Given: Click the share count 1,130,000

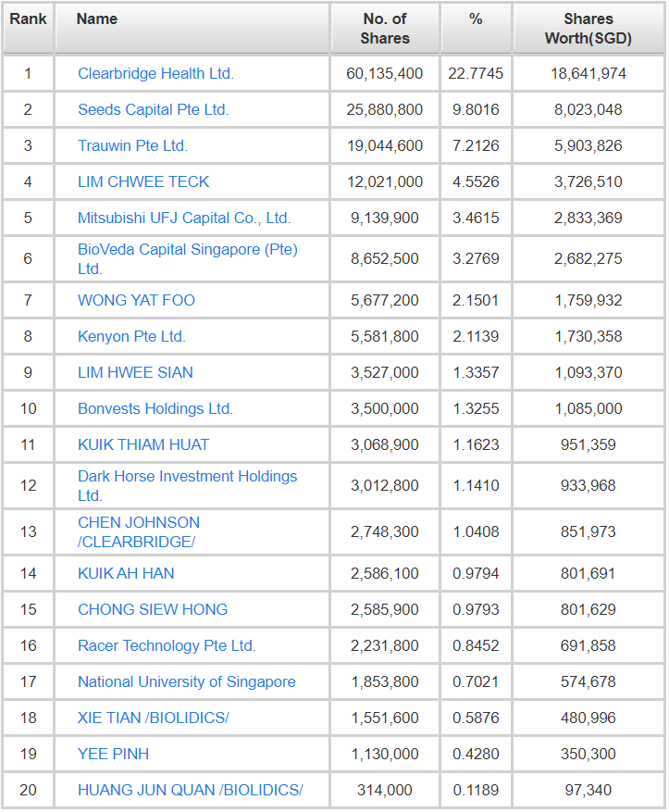Looking at the screenshot, I should [384, 755].
